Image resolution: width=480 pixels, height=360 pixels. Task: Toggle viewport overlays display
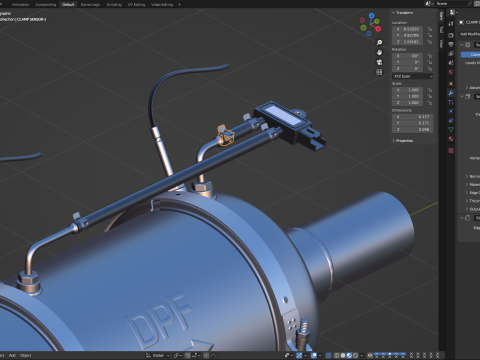[x=314, y=355]
